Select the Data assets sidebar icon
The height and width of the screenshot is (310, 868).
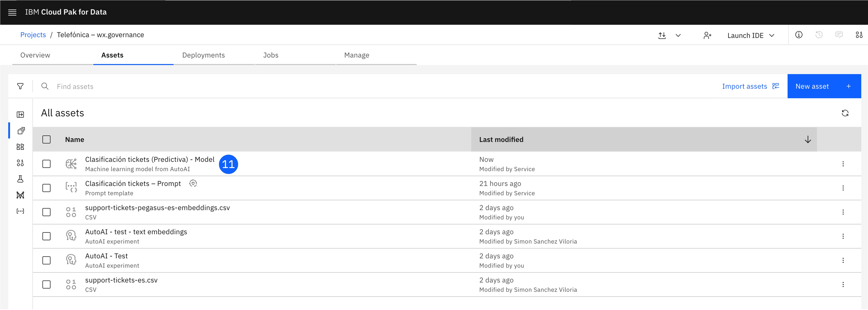pos(20,163)
